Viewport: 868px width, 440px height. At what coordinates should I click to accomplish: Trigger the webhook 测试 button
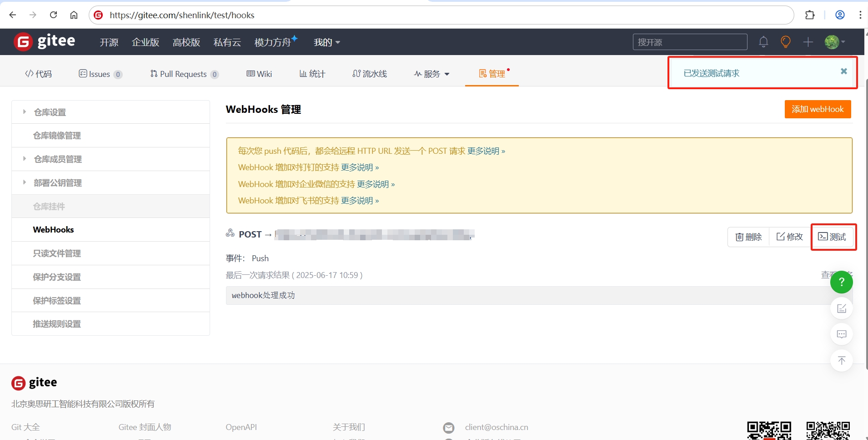[x=833, y=237]
